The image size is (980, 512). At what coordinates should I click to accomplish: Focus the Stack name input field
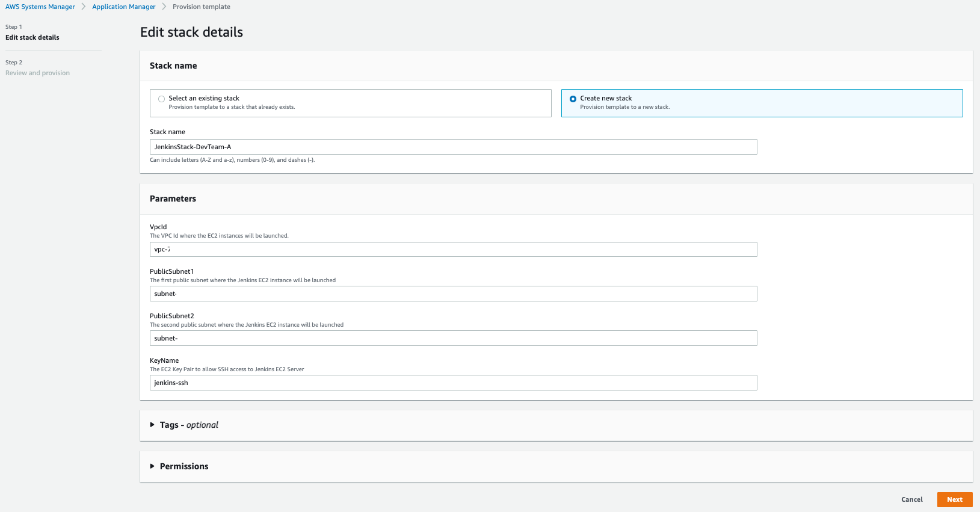(x=454, y=147)
